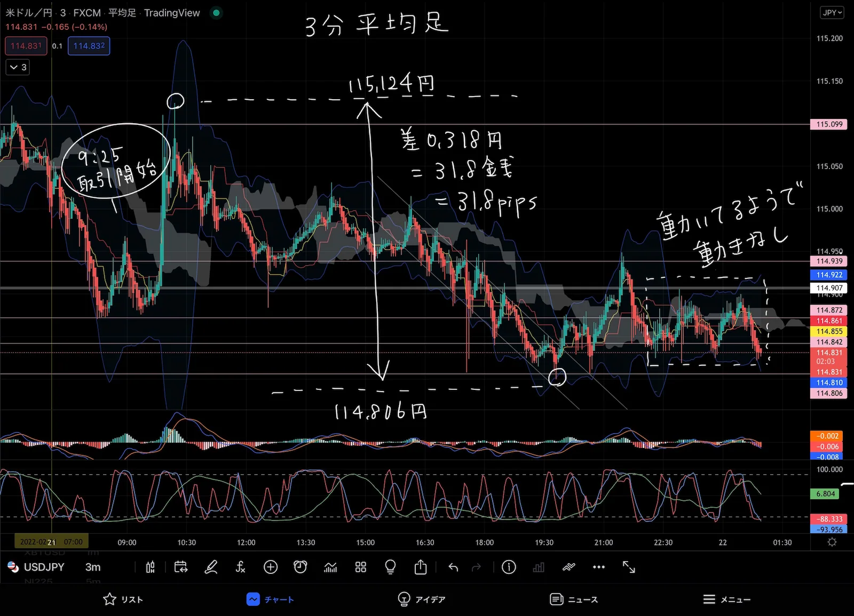854x616 pixels.
Task: Select the 0.1 spread value
Action: (x=57, y=46)
